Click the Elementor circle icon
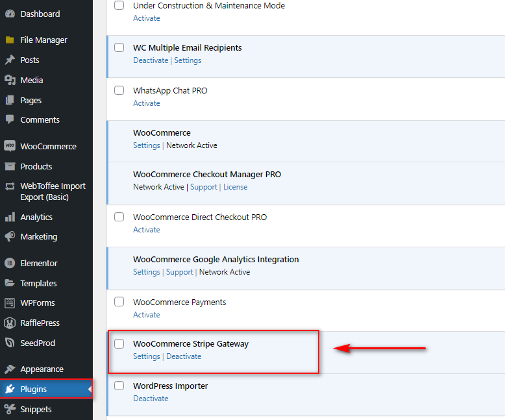505x420 pixels. (10, 263)
